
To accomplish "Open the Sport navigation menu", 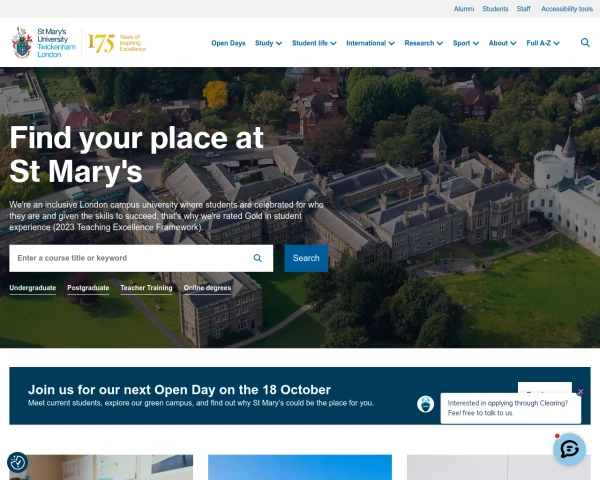I will (x=466, y=43).
